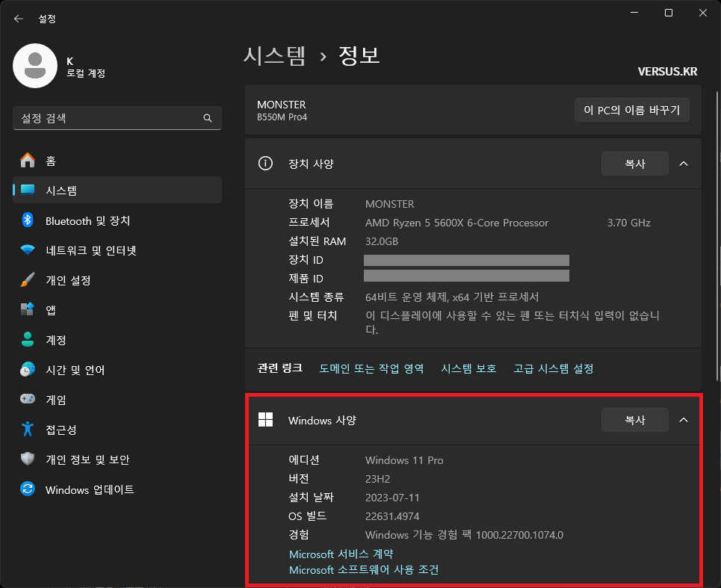Open 도메인 또는 작업 영역 link
This screenshot has height=588, width=721.
(371, 368)
